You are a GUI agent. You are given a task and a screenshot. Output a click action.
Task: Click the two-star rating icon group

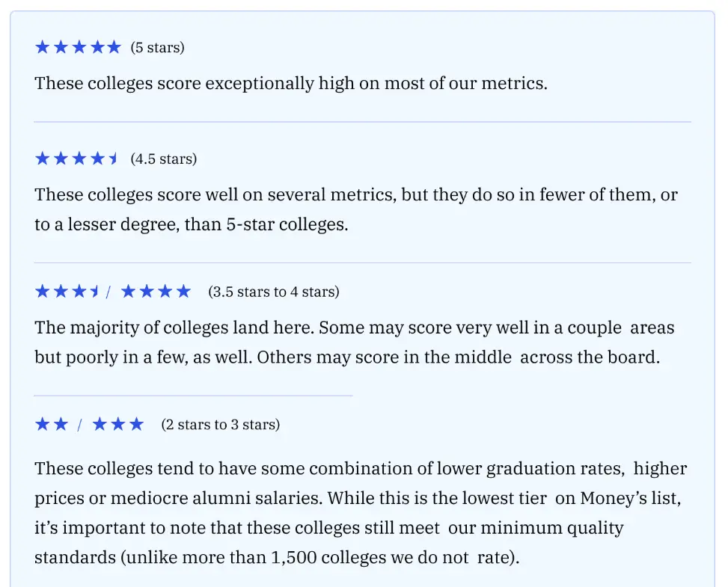tap(52, 424)
